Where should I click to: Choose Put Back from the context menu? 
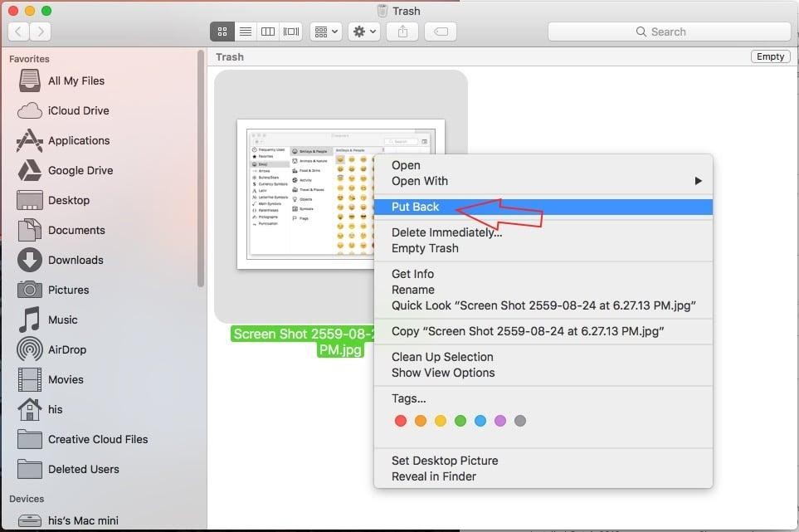coord(417,207)
